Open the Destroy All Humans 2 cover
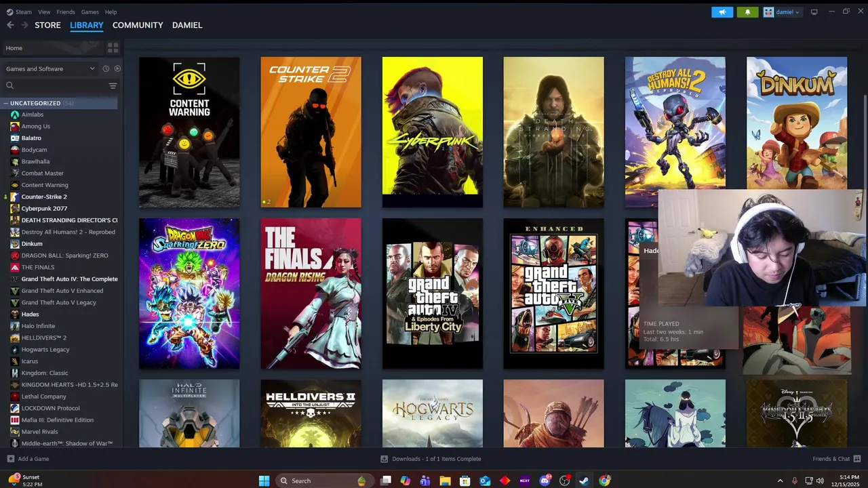868x488 pixels. tap(675, 122)
